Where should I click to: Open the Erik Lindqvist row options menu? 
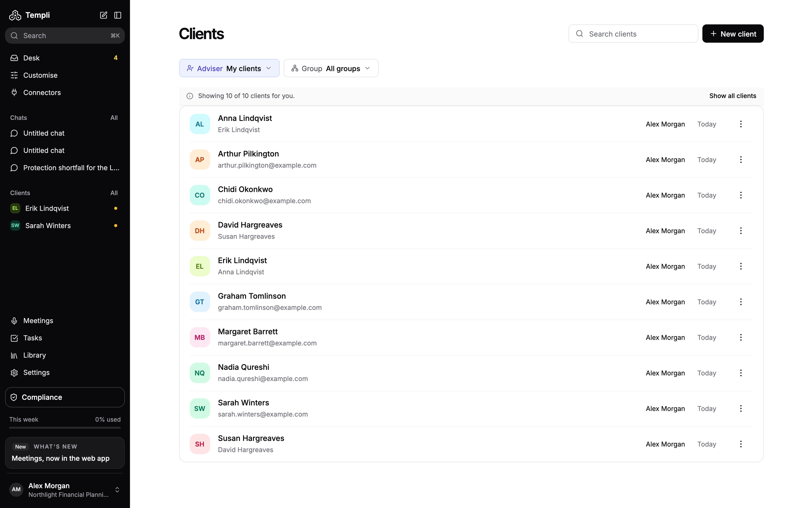[741, 266]
